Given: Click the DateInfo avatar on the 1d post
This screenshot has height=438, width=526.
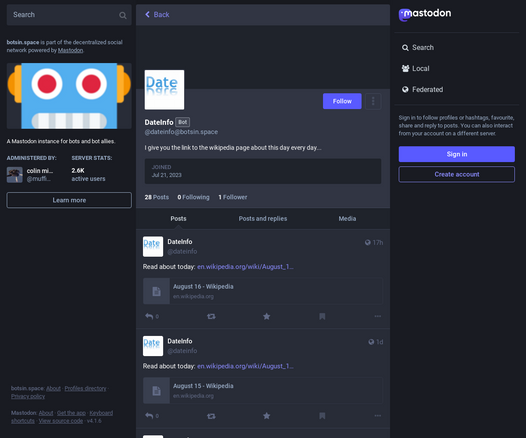Looking at the screenshot, I should [153, 346].
